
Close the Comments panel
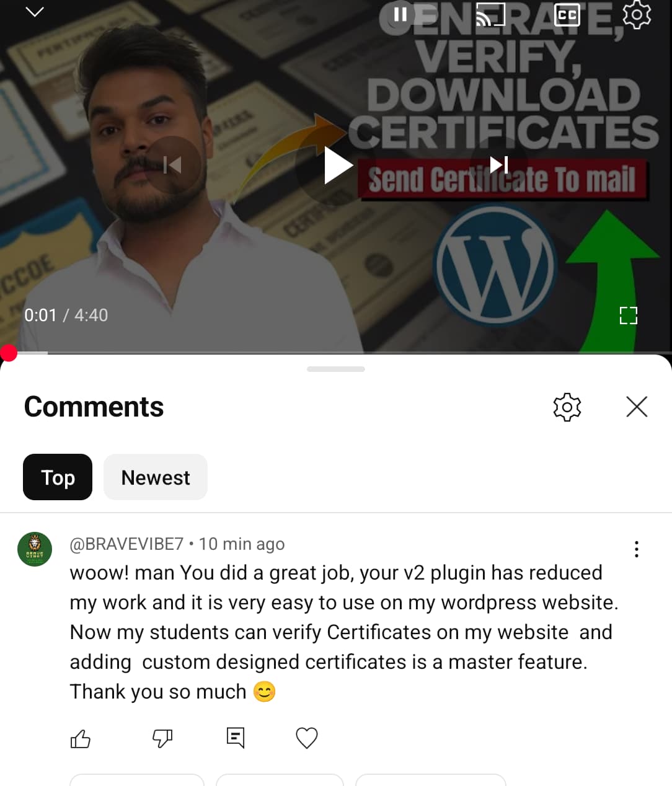637,407
